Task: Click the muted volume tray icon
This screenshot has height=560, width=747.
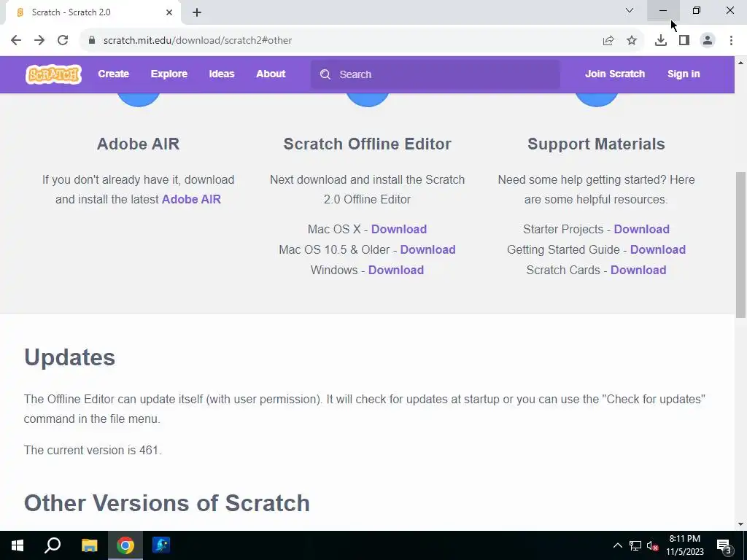Action: pyautogui.click(x=653, y=545)
